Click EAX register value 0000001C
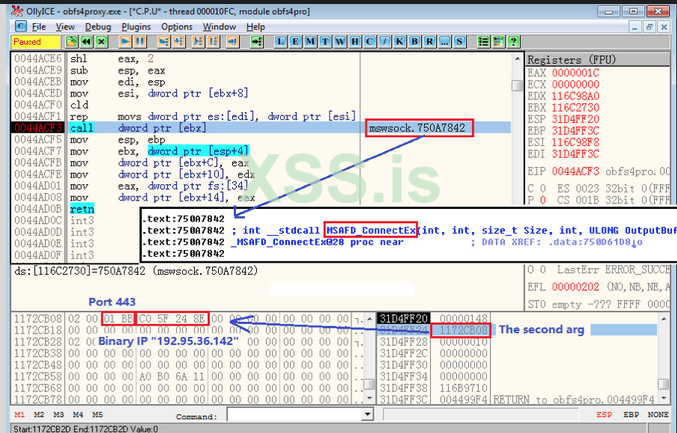 coord(575,73)
